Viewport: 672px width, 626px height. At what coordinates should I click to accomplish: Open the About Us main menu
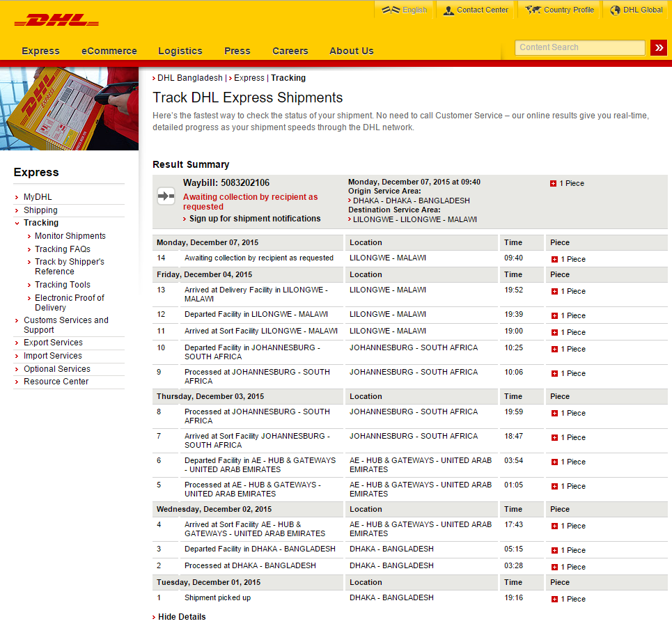tap(352, 51)
